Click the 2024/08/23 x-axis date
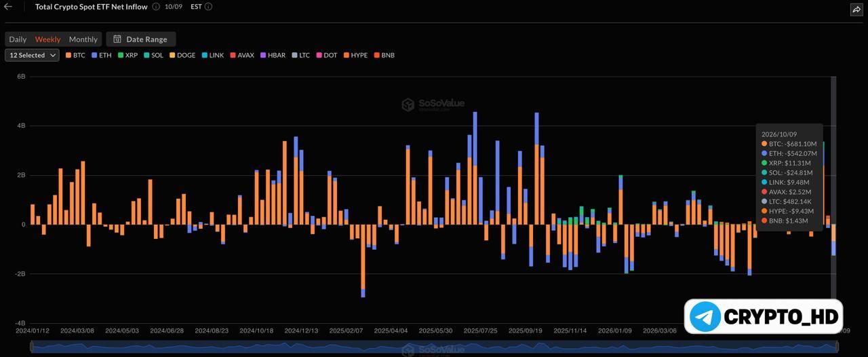This screenshot has width=868, height=357. (212, 331)
